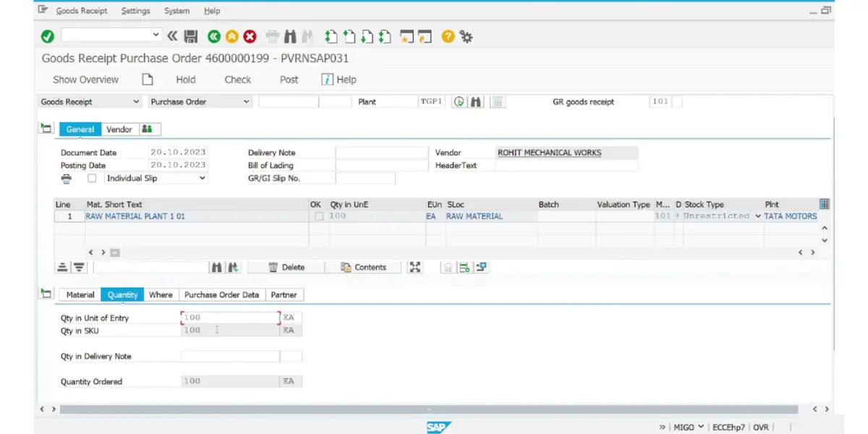868x434 pixels.
Task: Open the MIGO status bar dropdown
Action: [x=701, y=427]
